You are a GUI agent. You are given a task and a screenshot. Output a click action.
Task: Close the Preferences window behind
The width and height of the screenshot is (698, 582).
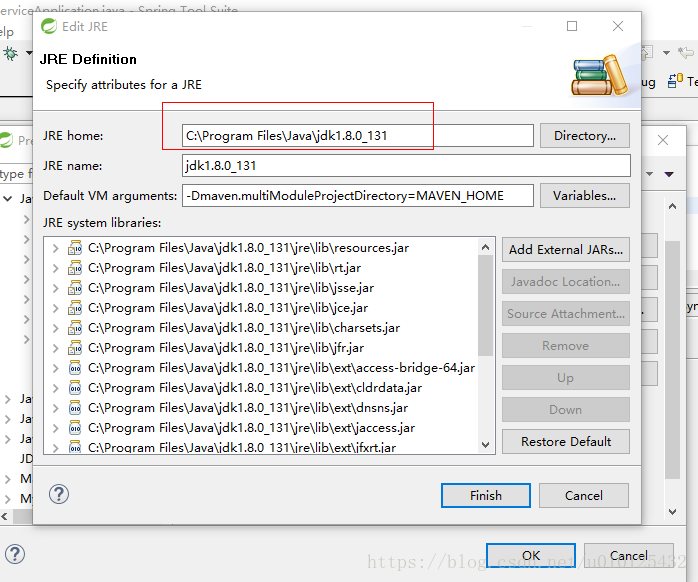point(663,140)
